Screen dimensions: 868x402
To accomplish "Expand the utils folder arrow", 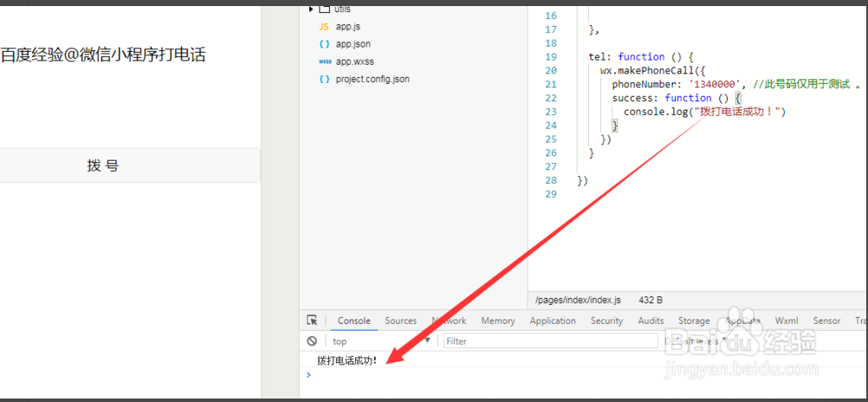I will point(311,9).
